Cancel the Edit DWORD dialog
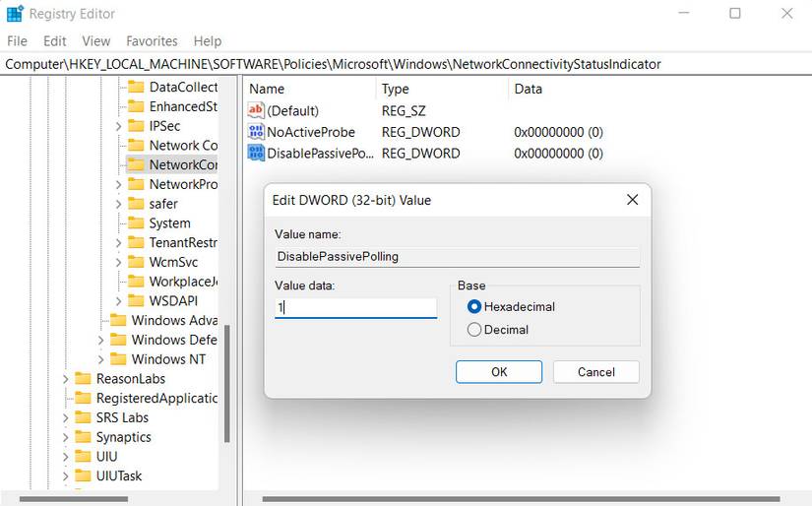This screenshot has height=506, width=812. click(596, 372)
